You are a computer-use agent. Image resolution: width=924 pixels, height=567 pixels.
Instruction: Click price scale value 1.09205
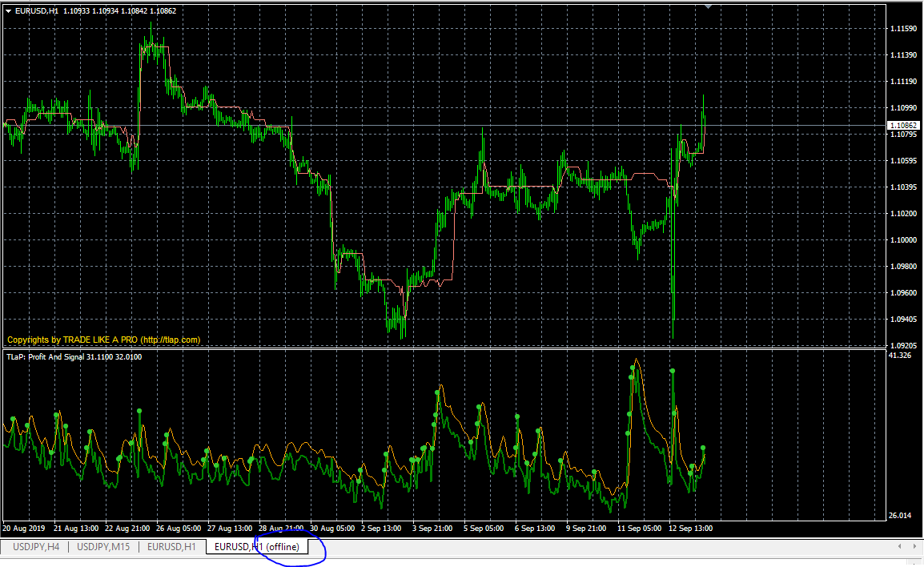pos(903,345)
